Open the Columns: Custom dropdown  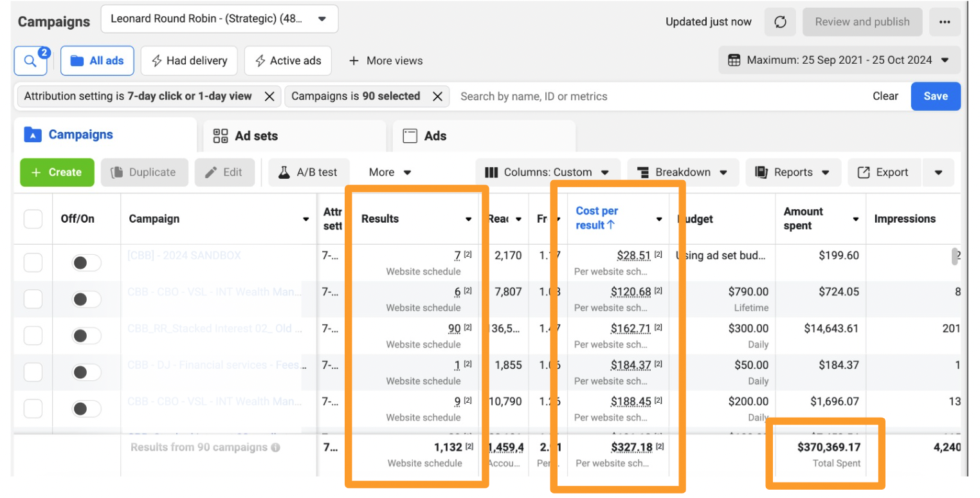pyautogui.click(x=548, y=172)
